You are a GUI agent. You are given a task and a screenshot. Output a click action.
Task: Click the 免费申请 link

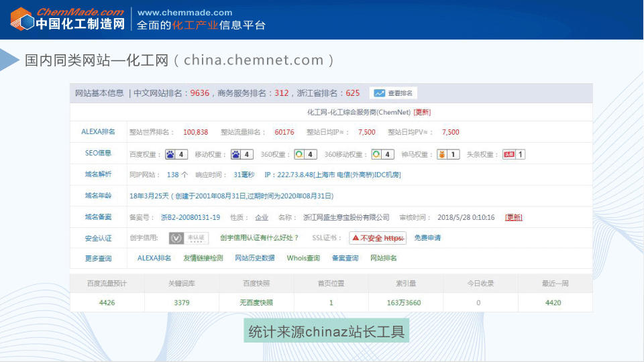pyautogui.click(x=427, y=237)
